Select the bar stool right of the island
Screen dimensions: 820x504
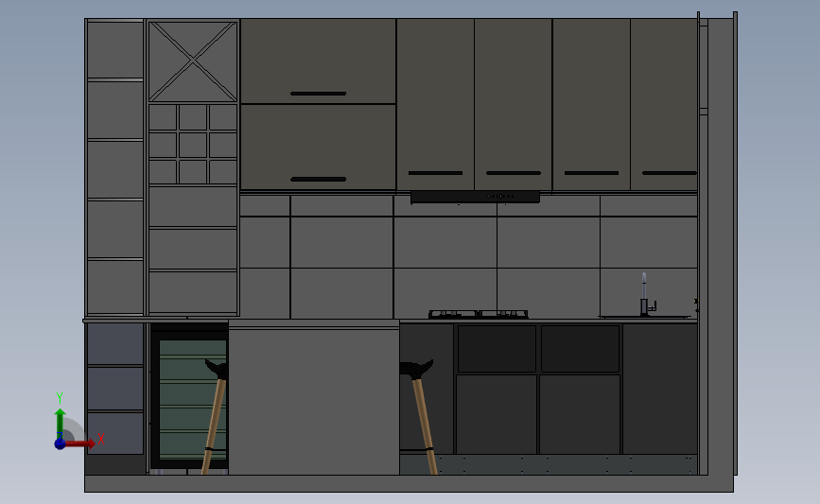pos(420,416)
